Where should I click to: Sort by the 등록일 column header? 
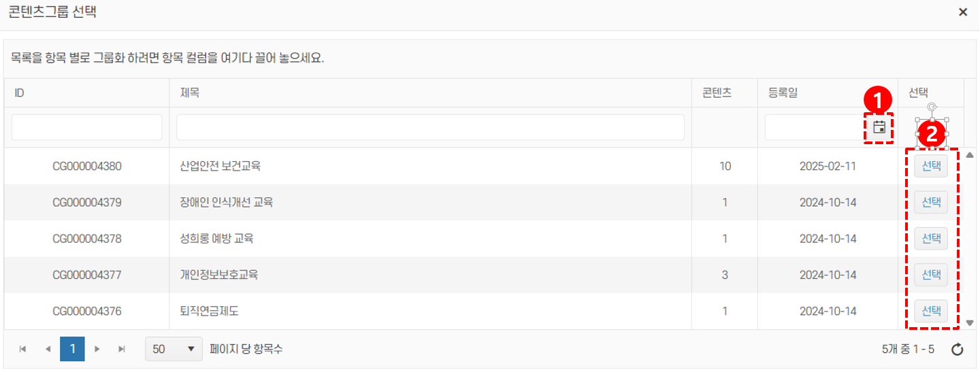[783, 93]
